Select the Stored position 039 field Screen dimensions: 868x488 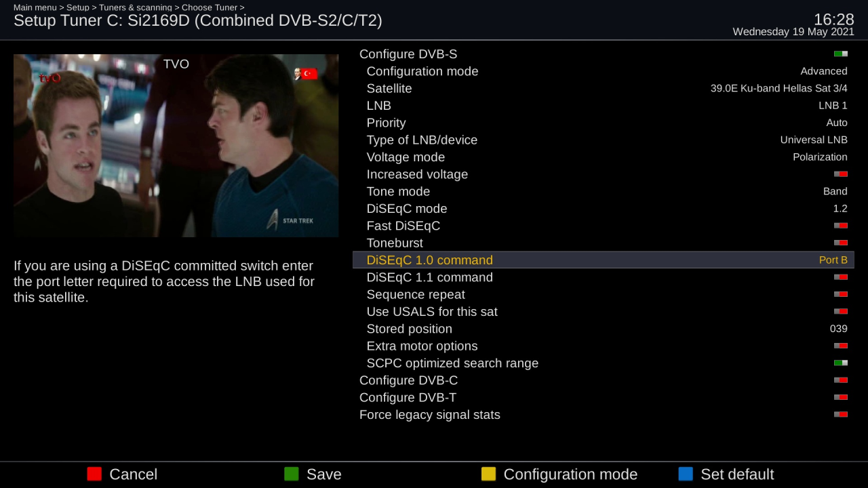[x=839, y=329]
